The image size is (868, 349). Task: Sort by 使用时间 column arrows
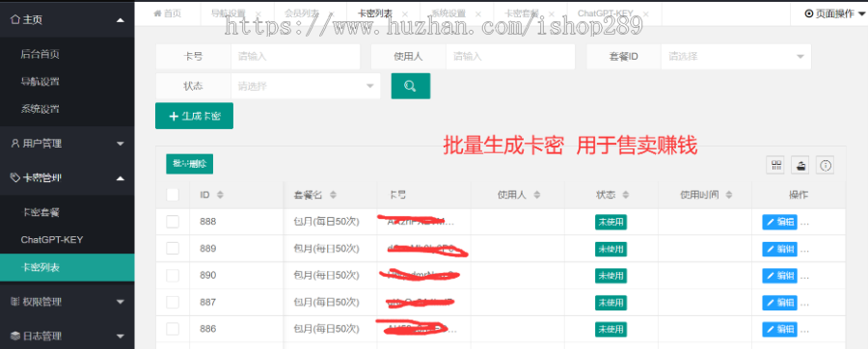click(728, 195)
